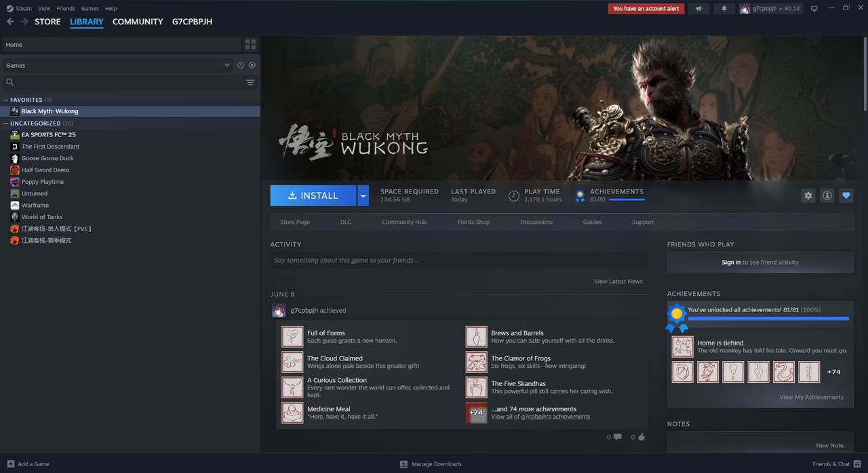Image resolution: width=868 pixels, height=473 pixels.
Task: Click The Five Skandhas achievement icon
Action: tap(476, 387)
